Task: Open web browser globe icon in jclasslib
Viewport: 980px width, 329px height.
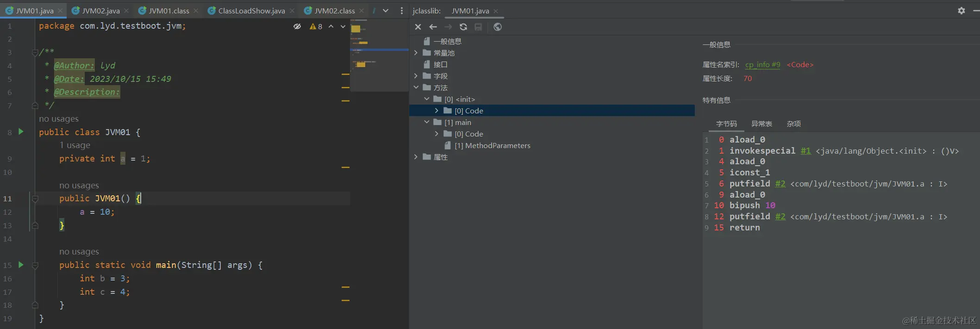Action: pos(498,27)
